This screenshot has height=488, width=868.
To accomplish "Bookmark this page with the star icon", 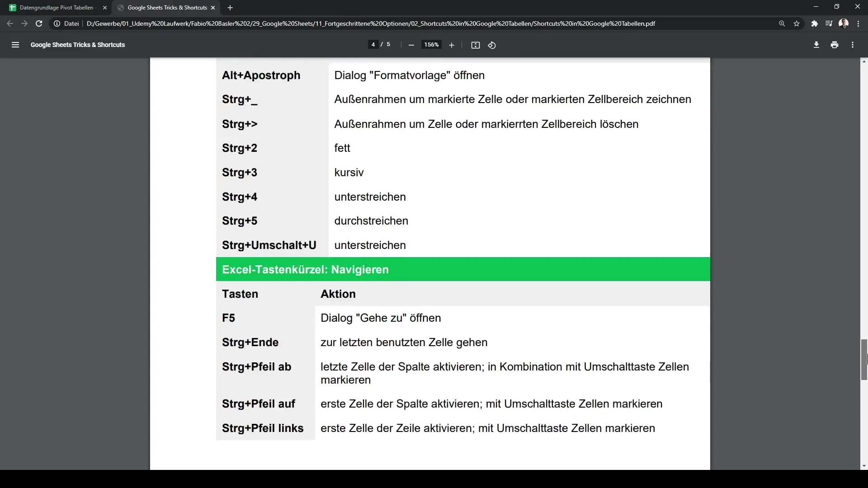I will point(797,23).
